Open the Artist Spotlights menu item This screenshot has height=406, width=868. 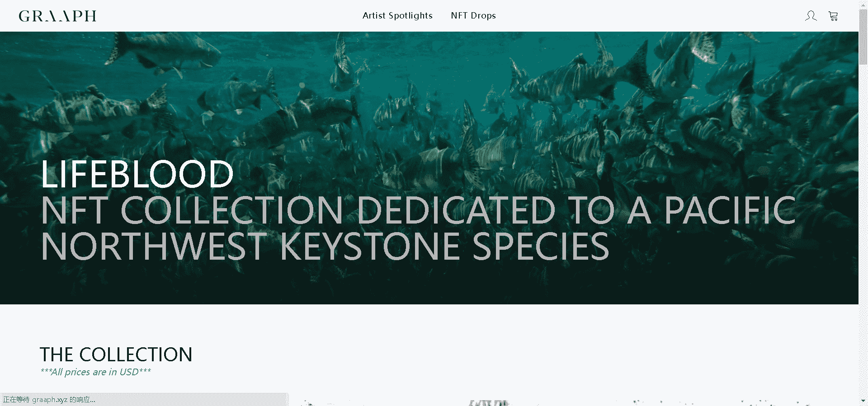[397, 16]
